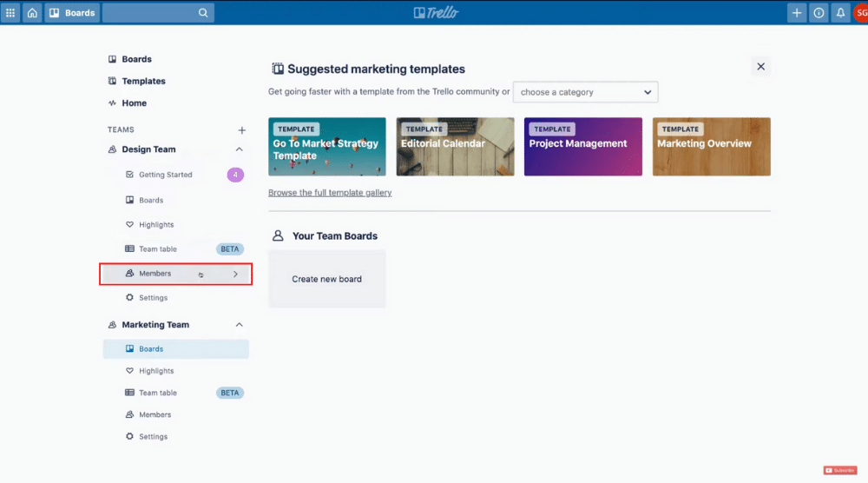Open the choose a category dropdown
The height and width of the screenshot is (483, 868).
click(x=586, y=92)
